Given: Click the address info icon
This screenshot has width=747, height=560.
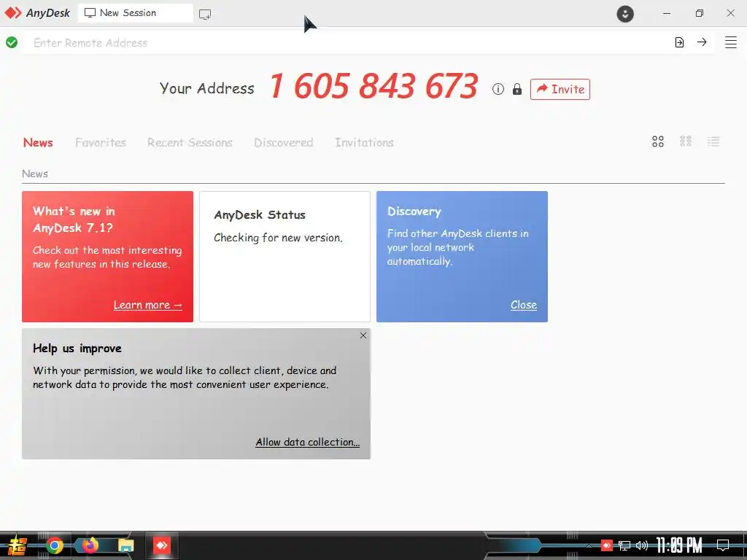Looking at the screenshot, I should click(498, 89).
